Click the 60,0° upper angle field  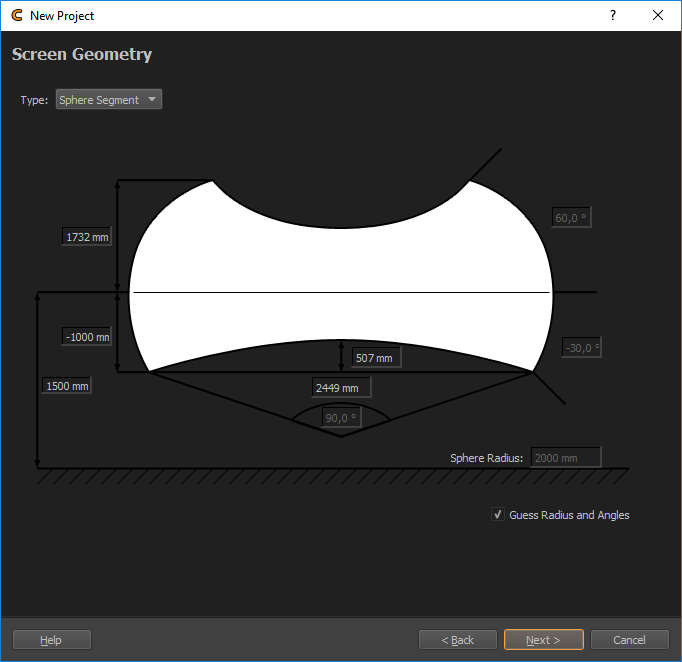pos(571,217)
